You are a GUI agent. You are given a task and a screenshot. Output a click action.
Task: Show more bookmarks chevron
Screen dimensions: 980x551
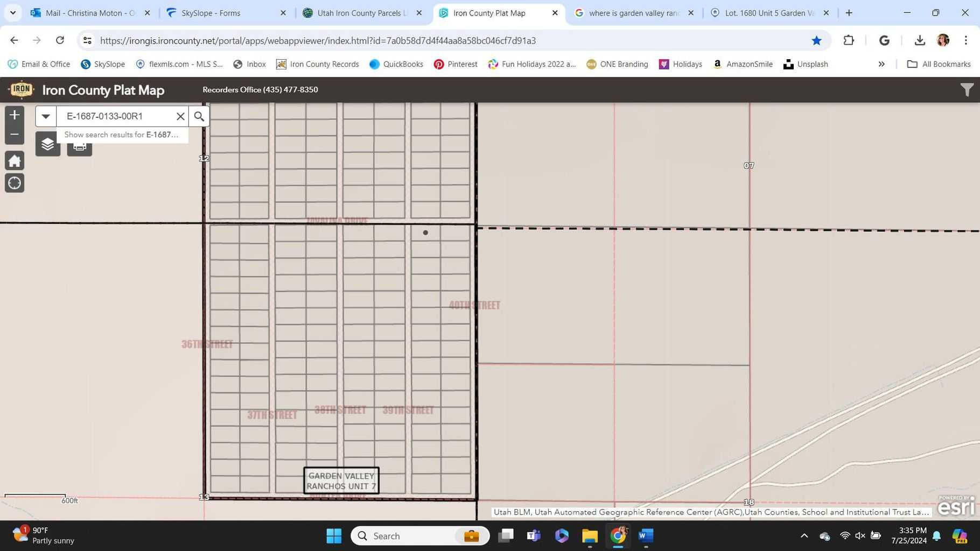881,64
